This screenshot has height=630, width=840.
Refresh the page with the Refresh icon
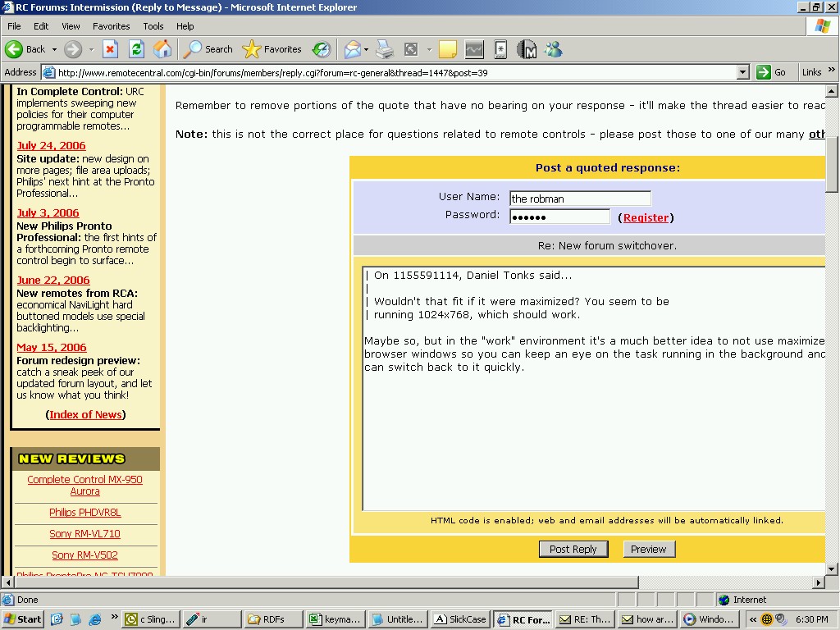pyautogui.click(x=136, y=49)
